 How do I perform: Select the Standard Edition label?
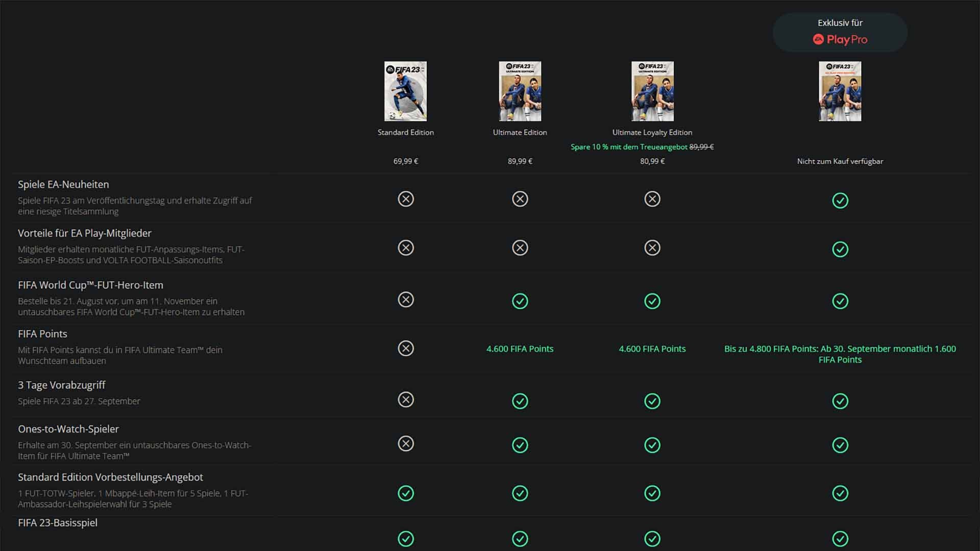tap(406, 132)
